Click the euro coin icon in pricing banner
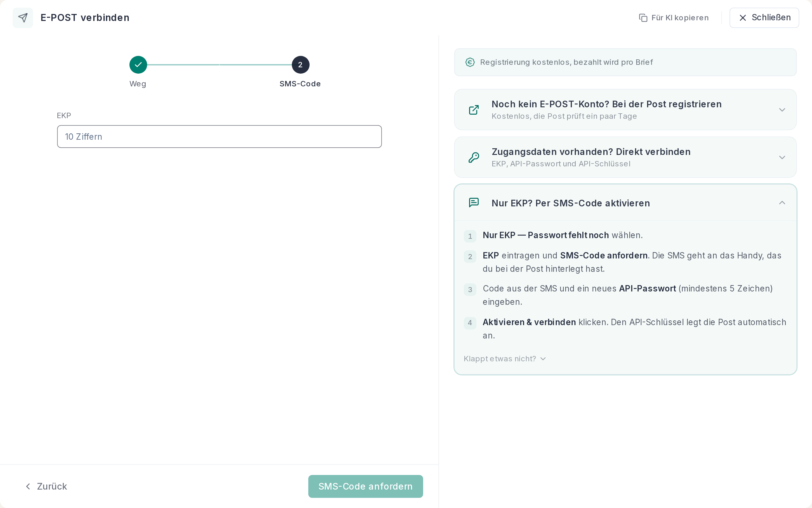 coord(470,62)
